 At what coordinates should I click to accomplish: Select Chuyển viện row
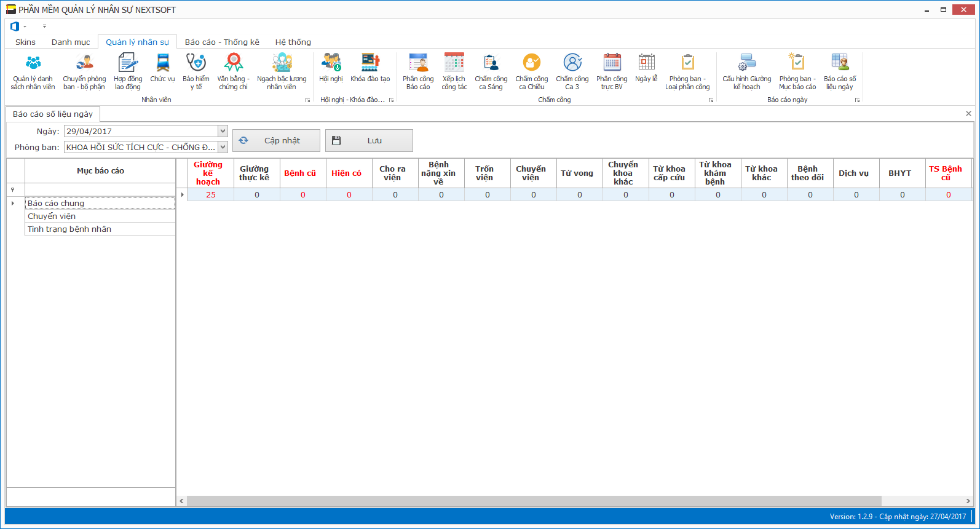(x=100, y=216)
